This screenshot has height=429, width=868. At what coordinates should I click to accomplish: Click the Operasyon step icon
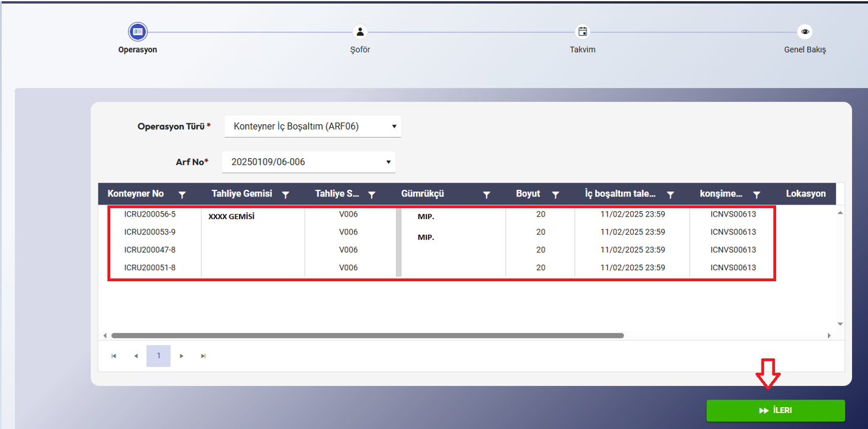click(x=137, y=32)
